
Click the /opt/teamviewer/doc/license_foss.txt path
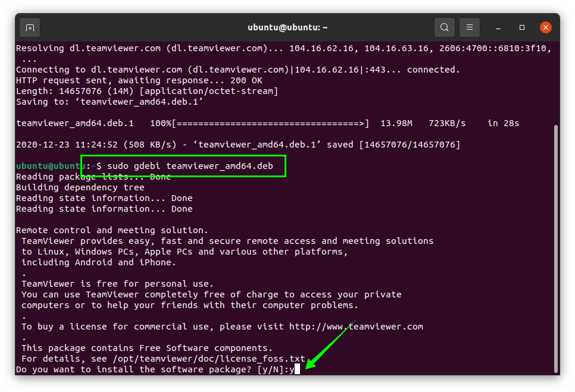[209, 359]
